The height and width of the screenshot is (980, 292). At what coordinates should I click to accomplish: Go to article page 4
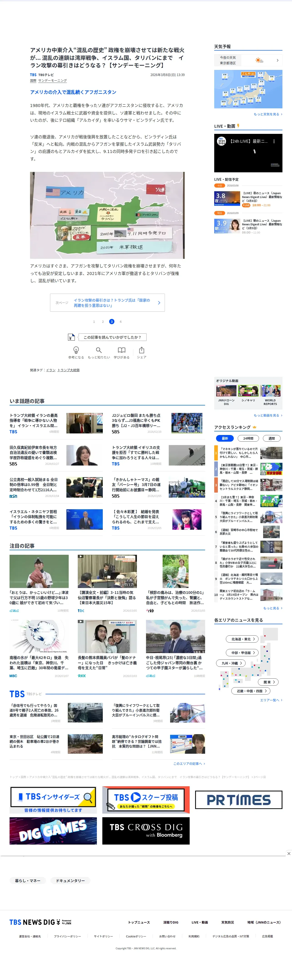coord(121,321)
